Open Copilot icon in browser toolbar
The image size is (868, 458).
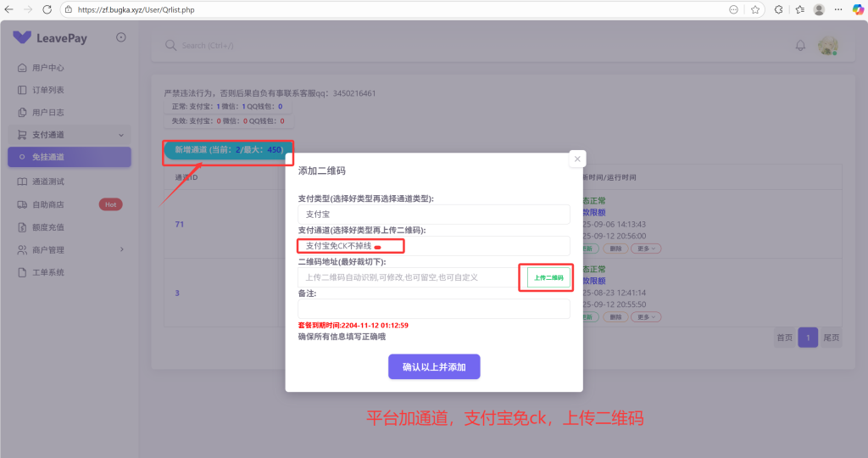click(x=858, y=9)
